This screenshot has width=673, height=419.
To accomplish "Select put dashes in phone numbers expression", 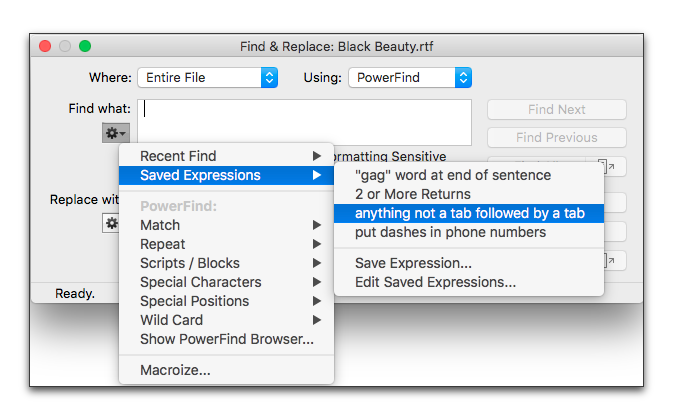I will click(x=469, y=232).
